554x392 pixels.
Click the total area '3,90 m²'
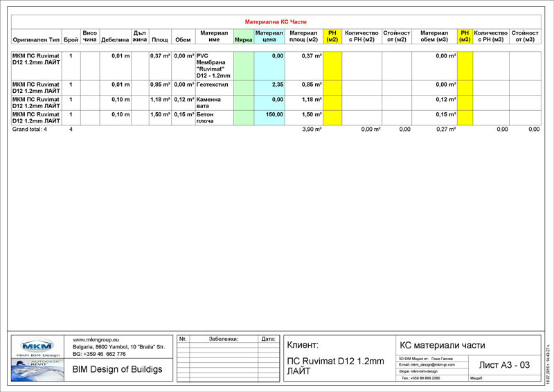(312, 130)
